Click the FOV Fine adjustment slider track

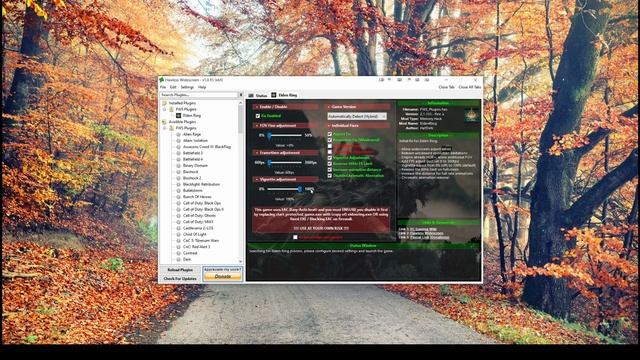pos(284,135)
